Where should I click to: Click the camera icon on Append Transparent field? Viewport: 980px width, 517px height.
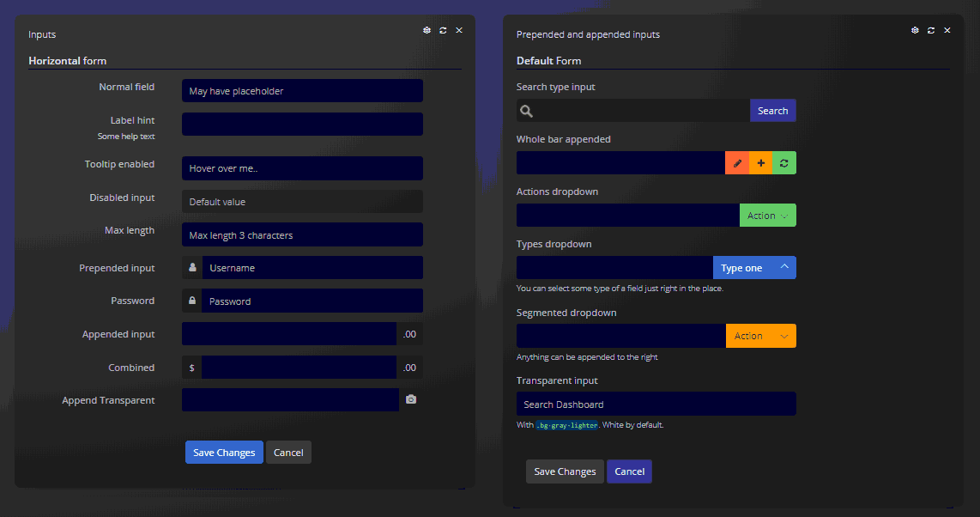click(411, 399)
